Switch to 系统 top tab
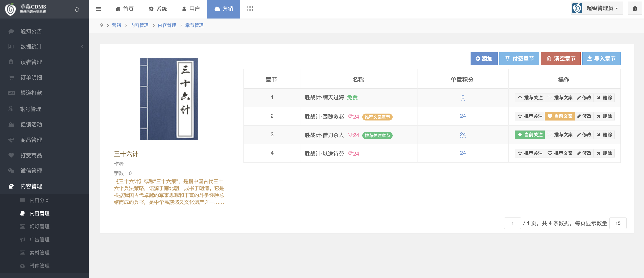 158,9
